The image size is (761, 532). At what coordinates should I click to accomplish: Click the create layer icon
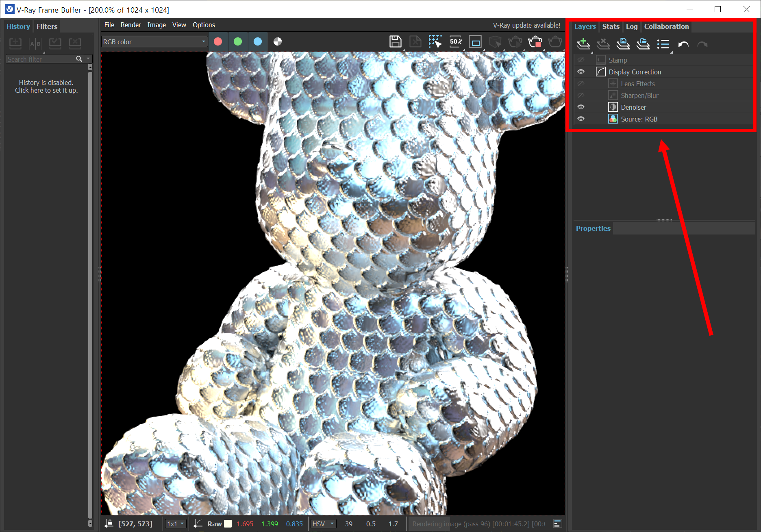click(x=583, y=44)
